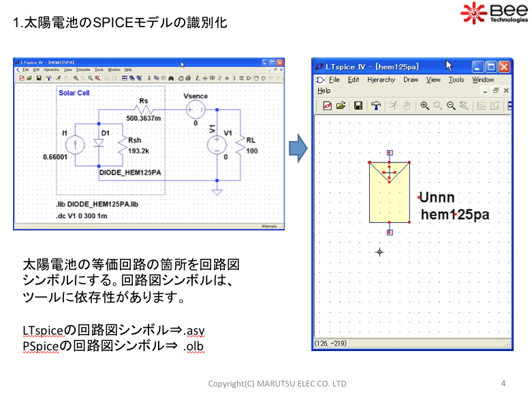Click Run simulation icon in hem125pa window

(393, 106)
